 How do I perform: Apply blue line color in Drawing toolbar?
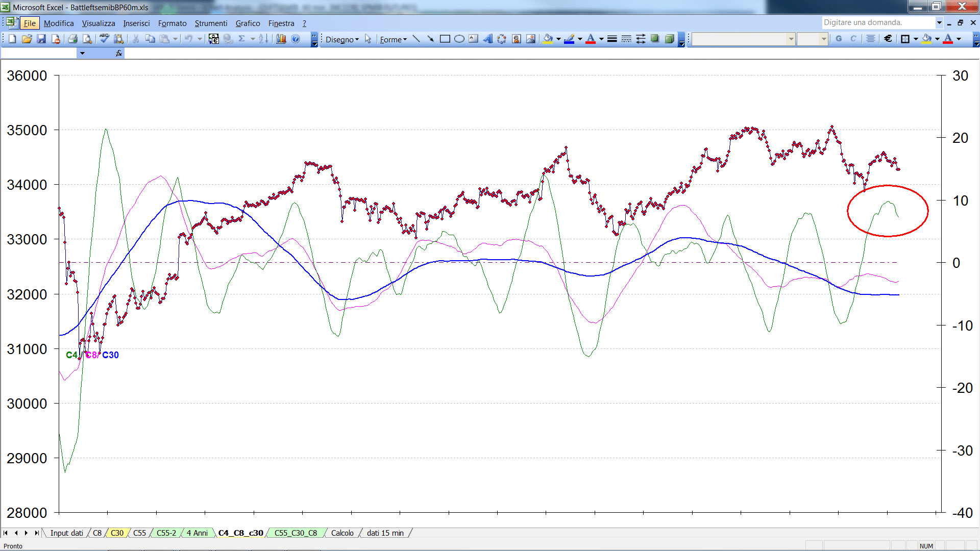569,39
